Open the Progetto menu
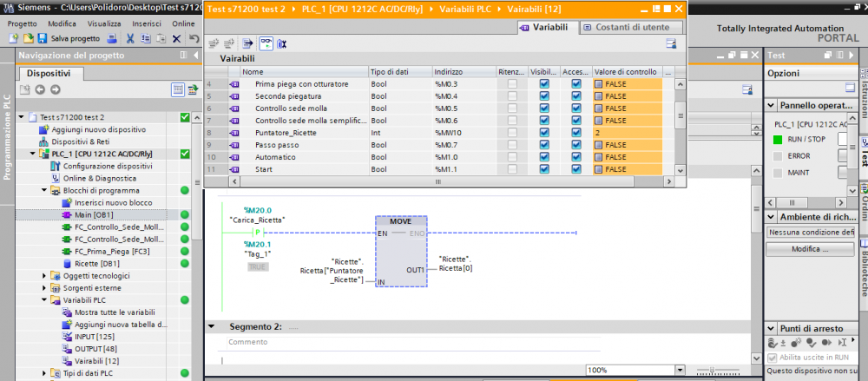868x381 pixels. tap(23, 23)
